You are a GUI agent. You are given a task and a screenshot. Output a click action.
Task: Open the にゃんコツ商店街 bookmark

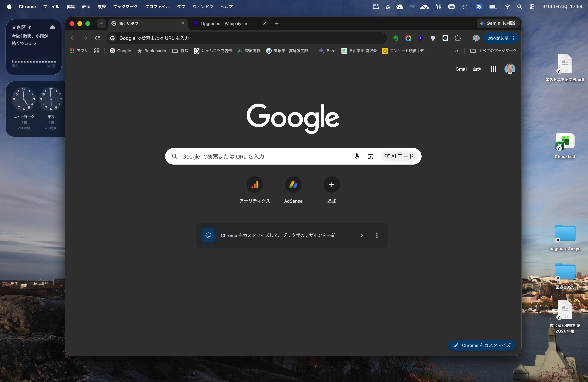213,51
